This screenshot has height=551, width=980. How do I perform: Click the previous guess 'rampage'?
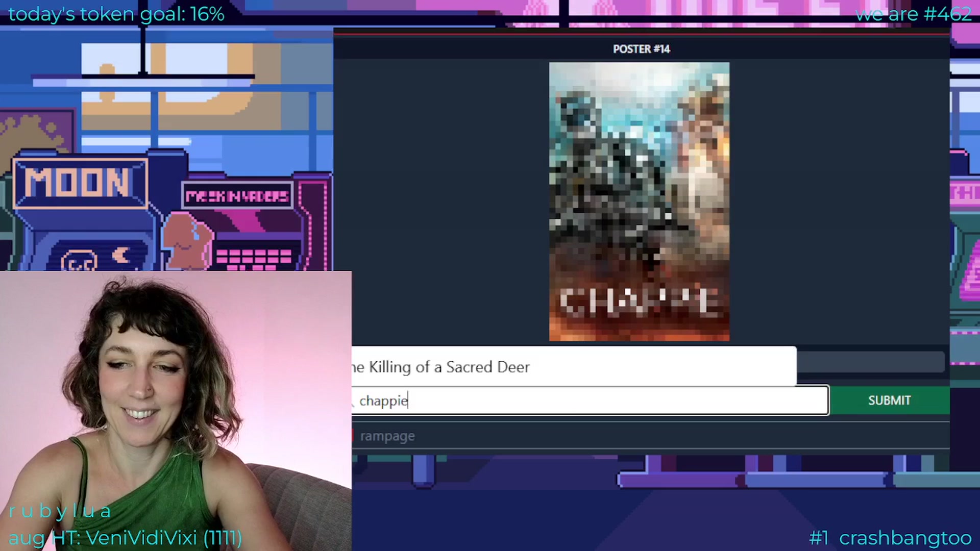[387, 436]
